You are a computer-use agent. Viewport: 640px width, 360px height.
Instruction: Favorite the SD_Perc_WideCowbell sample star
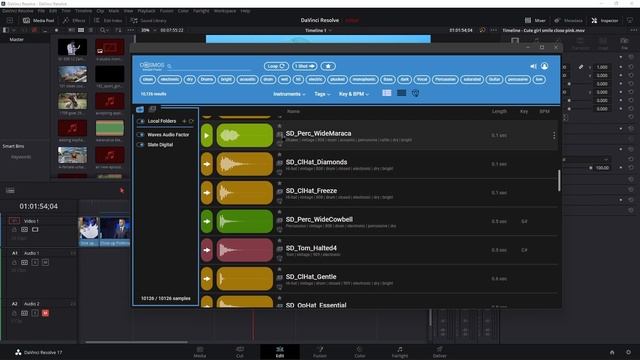tap(280, 212)
